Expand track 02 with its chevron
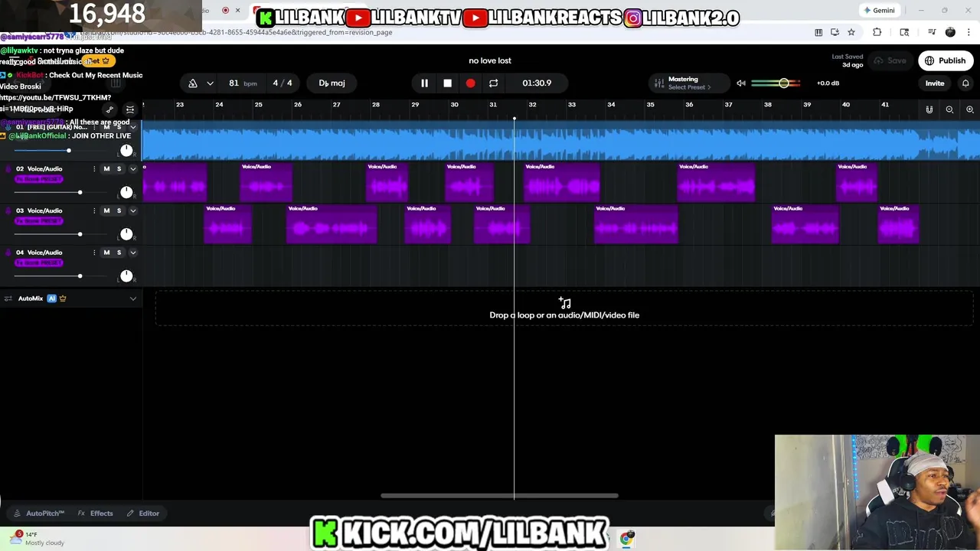The height and width of the screenshot is (551, 980). point(133,169)
